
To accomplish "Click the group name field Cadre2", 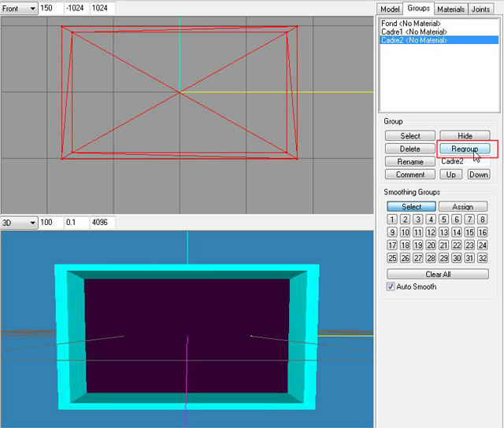I will 465,161.
